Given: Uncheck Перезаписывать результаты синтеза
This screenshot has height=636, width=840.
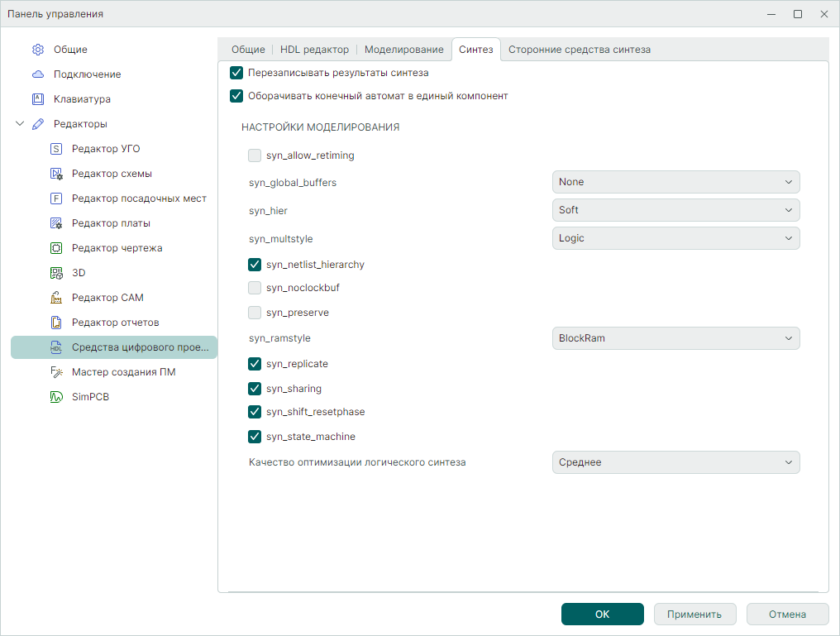Looking at the screenshot, I should tap(236, 73).
